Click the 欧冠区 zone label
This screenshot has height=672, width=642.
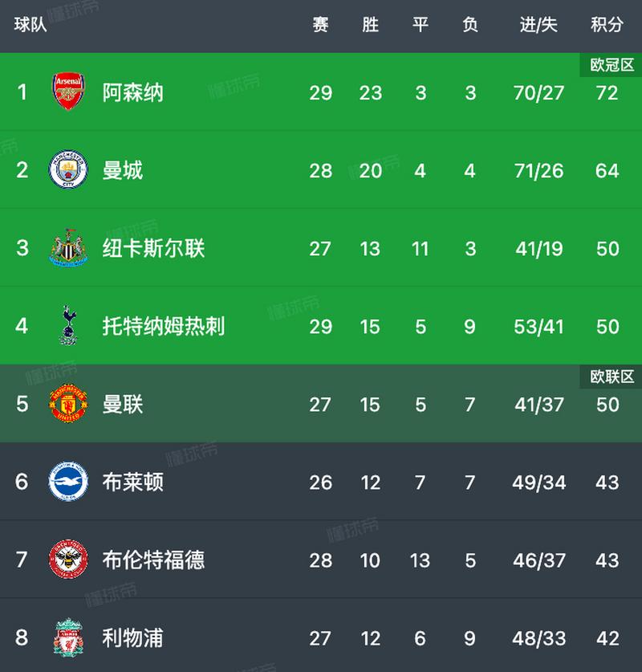612,65
